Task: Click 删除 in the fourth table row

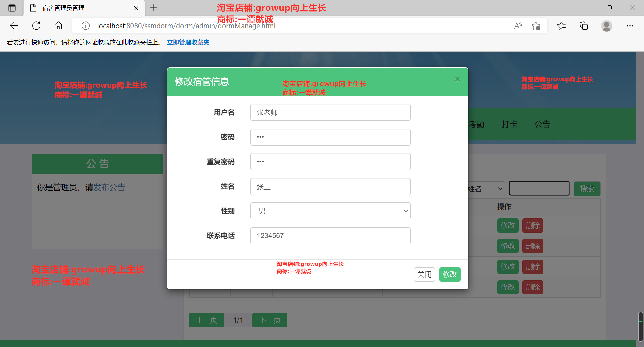Action: [x=533, y=287]
